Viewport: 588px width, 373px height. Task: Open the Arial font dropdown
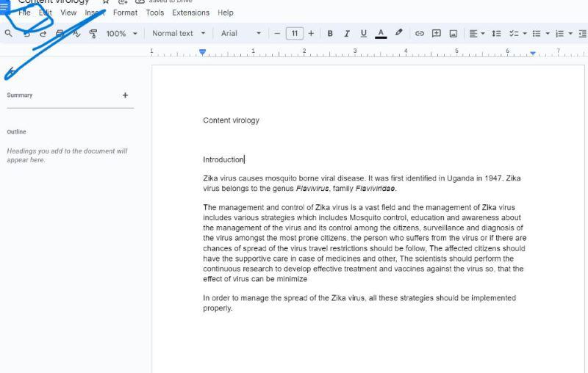click(x=241, y=33)
